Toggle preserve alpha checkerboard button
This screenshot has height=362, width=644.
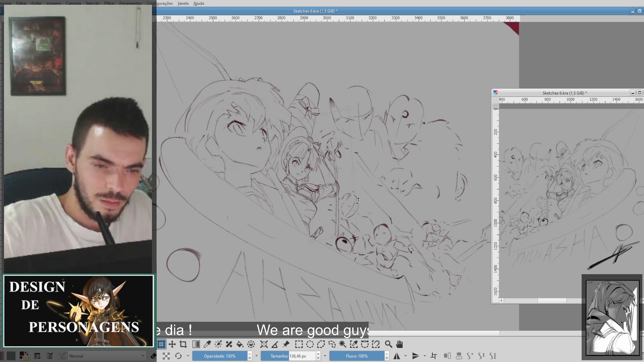click(x=166, y=356)
